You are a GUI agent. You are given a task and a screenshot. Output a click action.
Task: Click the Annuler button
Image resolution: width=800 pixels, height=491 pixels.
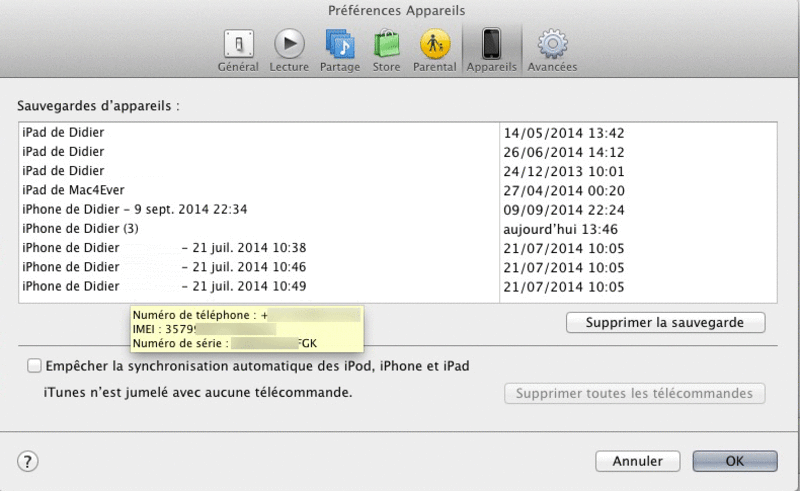[638, 461]
